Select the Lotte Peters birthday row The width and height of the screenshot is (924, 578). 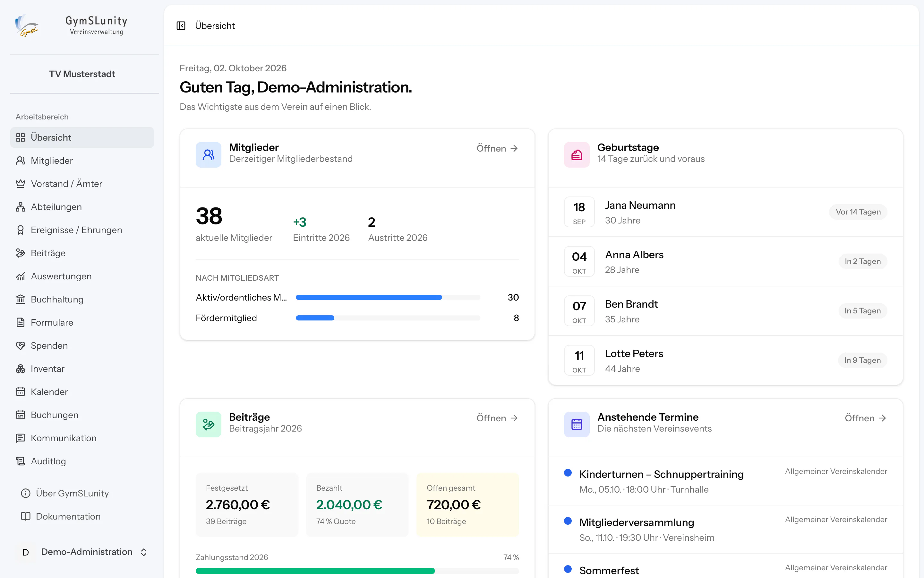click(x=725, y=361)
